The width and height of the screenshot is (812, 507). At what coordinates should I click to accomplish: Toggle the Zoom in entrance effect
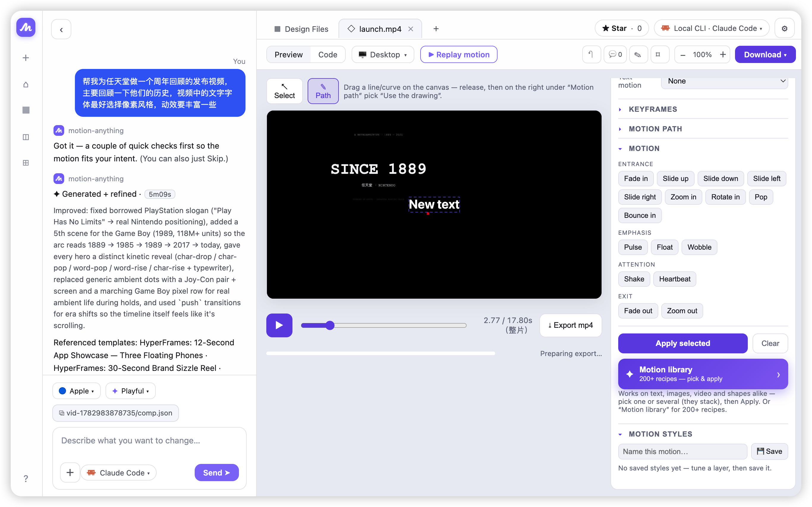pyautogui.click(x=683, y=197)
